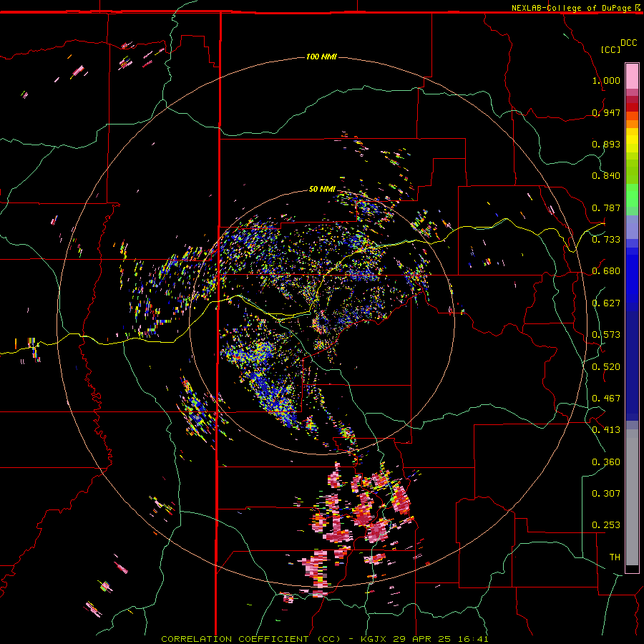Pick the pink top segment of color bar
Screen dimensions: 644x644
coord(632,77)
